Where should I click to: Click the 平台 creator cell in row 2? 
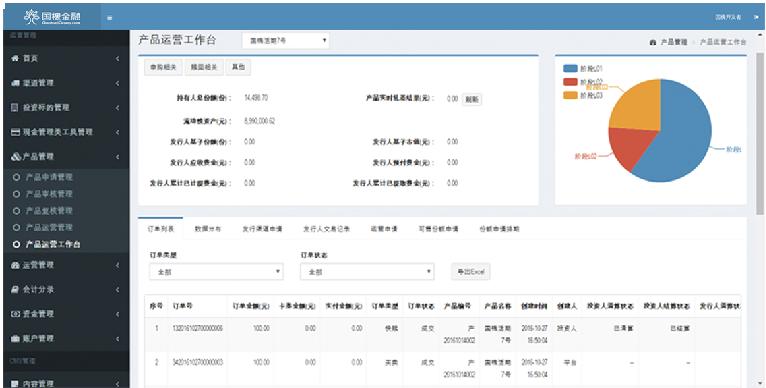tap(570, 363)
